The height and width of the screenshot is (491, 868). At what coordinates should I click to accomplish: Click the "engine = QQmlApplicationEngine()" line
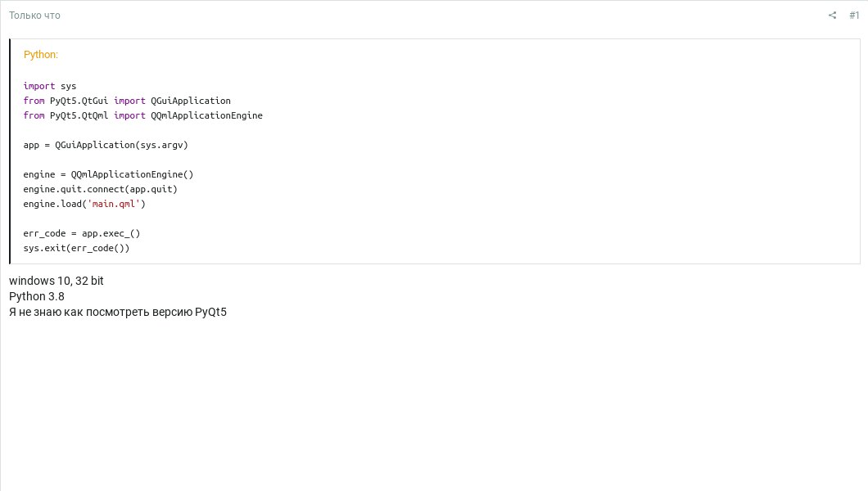108,174
